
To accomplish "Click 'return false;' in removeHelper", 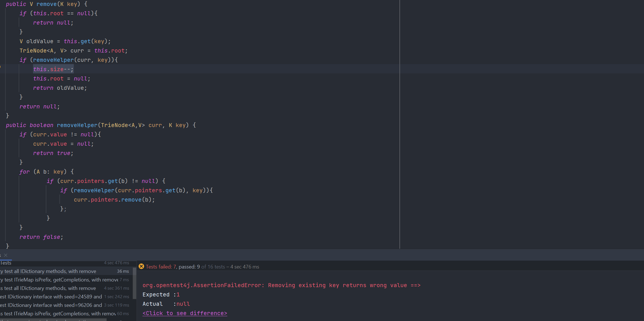I will pyautogui.click(x=41, y=237).
